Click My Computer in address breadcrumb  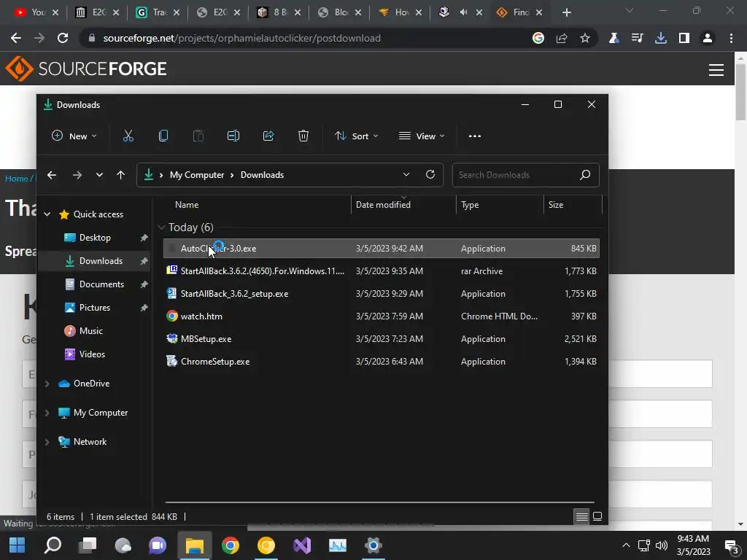click(x=197, y=175)
